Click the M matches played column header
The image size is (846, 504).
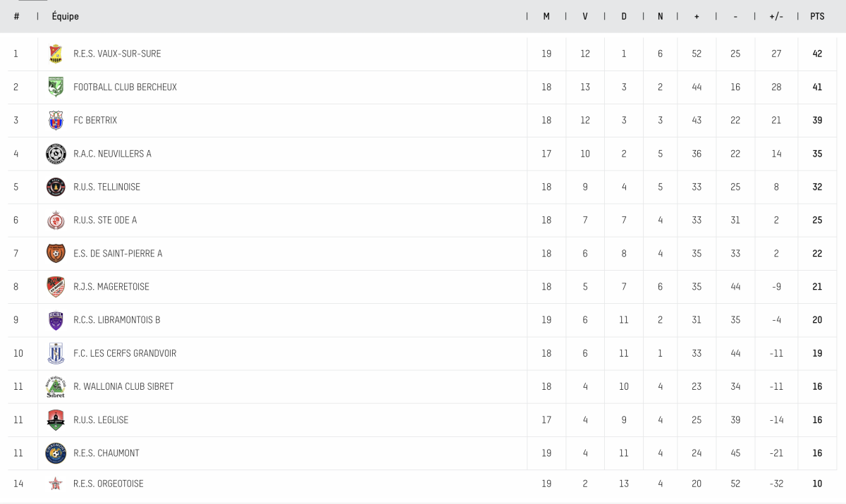546,16
